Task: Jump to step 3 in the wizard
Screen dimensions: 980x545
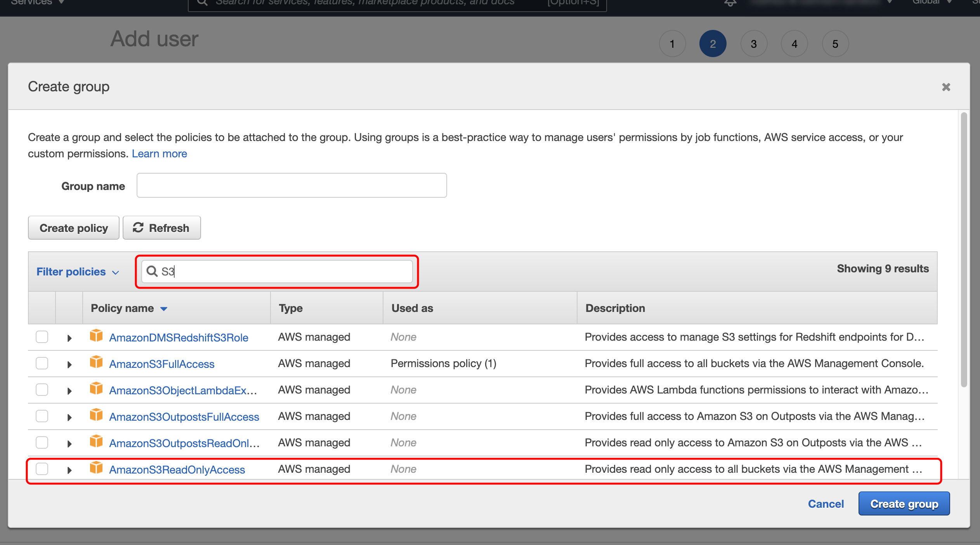Action: [x=754, y=44]
